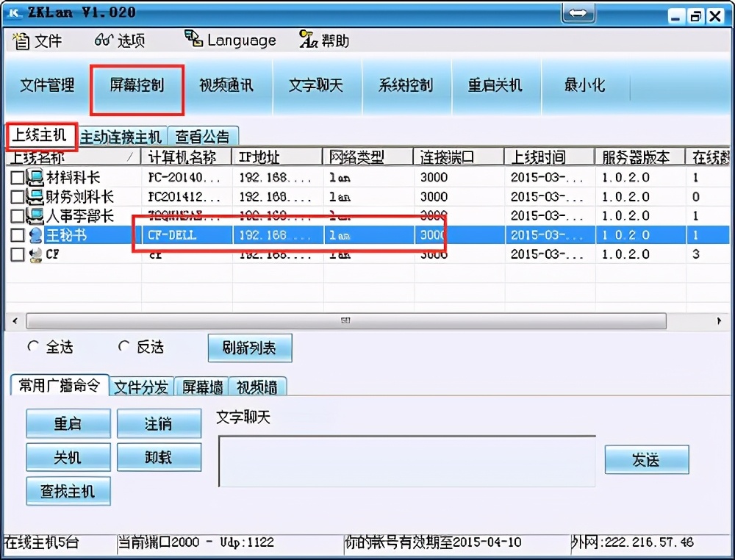Image resolution: width=735 pixels, height=560 pixels.
Task: Click the 文件 menu folder icon
Action: pos(21,42)
